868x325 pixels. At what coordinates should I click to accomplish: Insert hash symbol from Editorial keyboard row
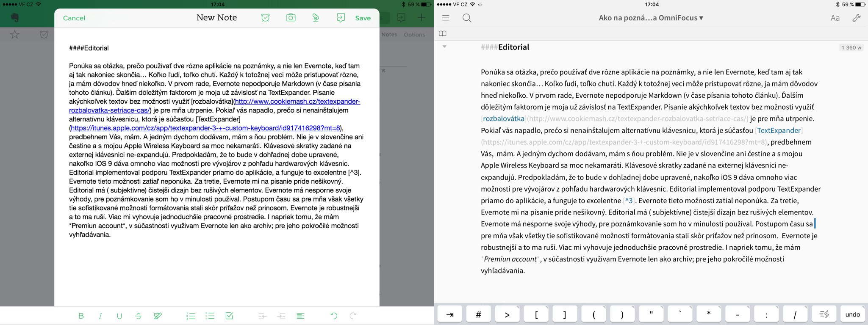(479, 314)
